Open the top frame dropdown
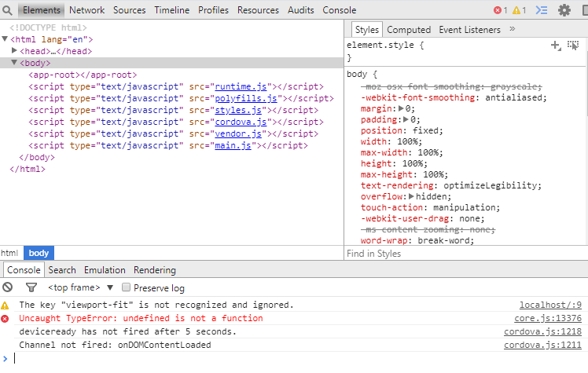This screenshot has height=373, width=588. click(81, 287)
